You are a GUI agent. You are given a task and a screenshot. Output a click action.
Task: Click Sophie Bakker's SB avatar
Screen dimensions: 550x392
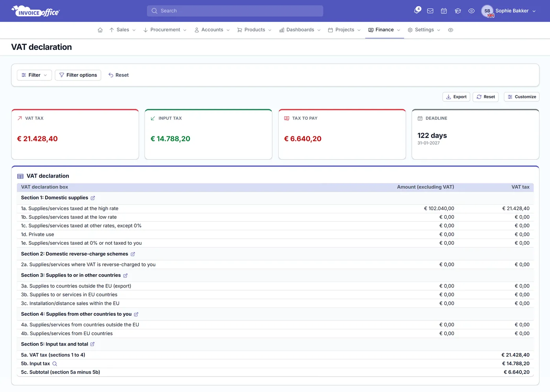(x=487, y=11)
